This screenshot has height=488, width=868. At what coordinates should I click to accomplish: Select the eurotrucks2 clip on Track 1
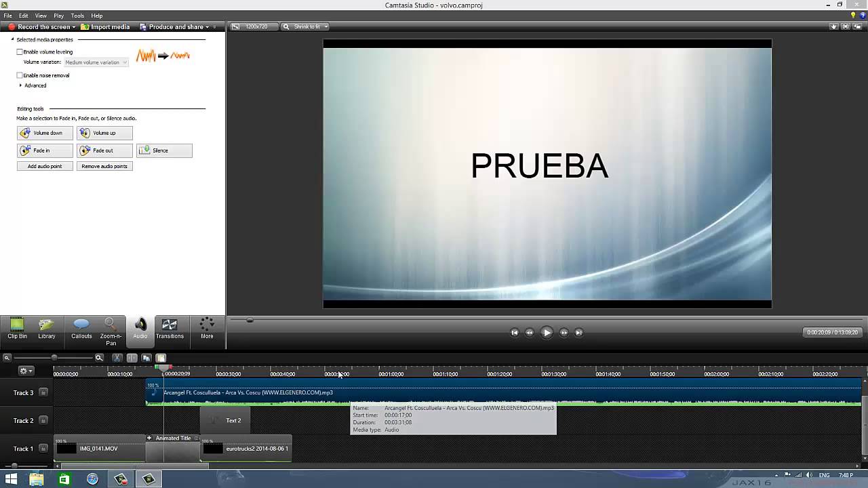click(246, 449)
